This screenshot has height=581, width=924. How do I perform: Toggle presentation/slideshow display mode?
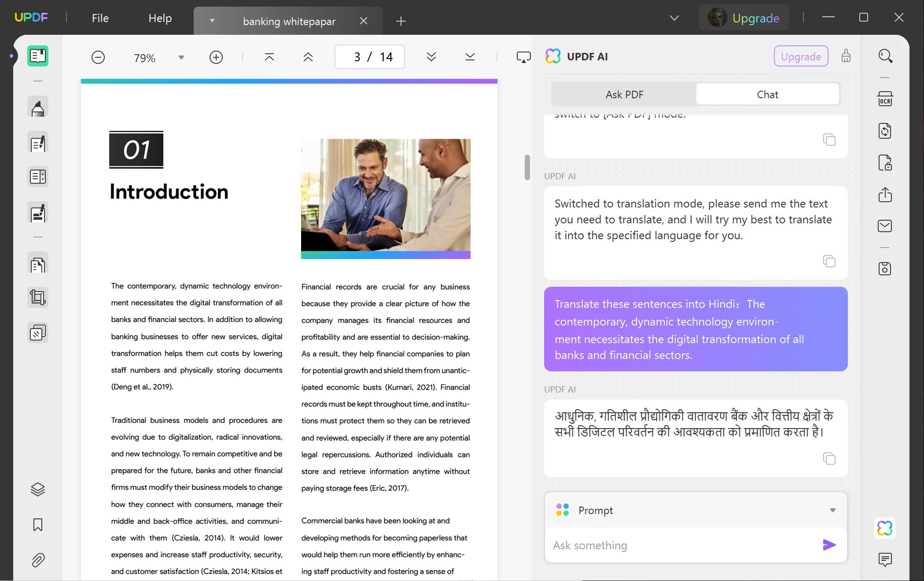[523, 57]
